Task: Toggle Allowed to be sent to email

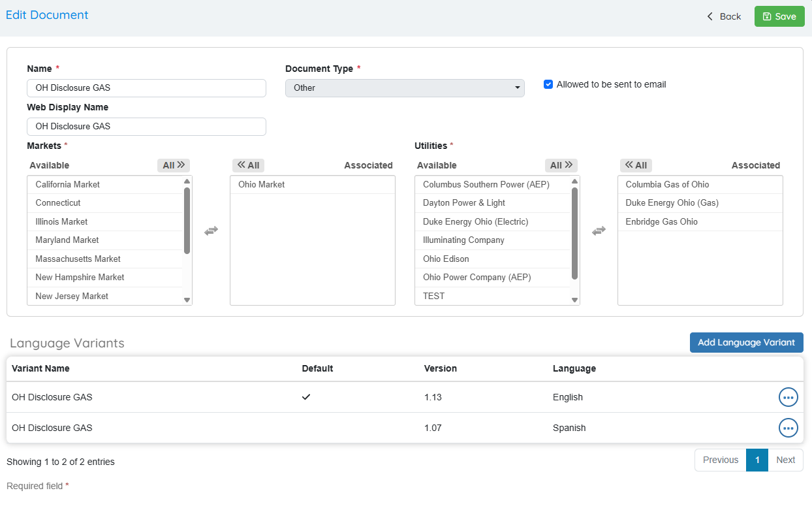Action: [x=548, y=84]
